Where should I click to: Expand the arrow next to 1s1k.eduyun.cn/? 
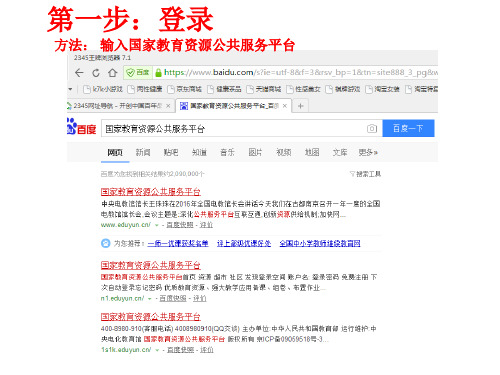pos(157,350)
